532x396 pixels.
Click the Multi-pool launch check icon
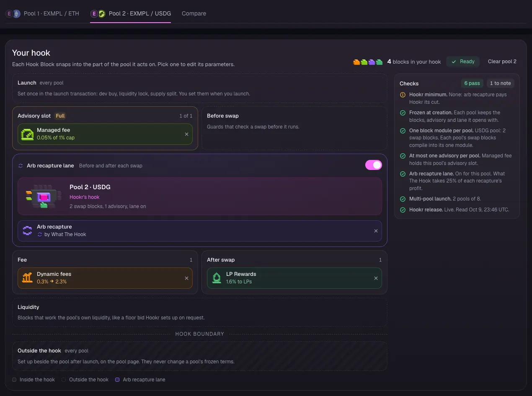coord(403,199)
